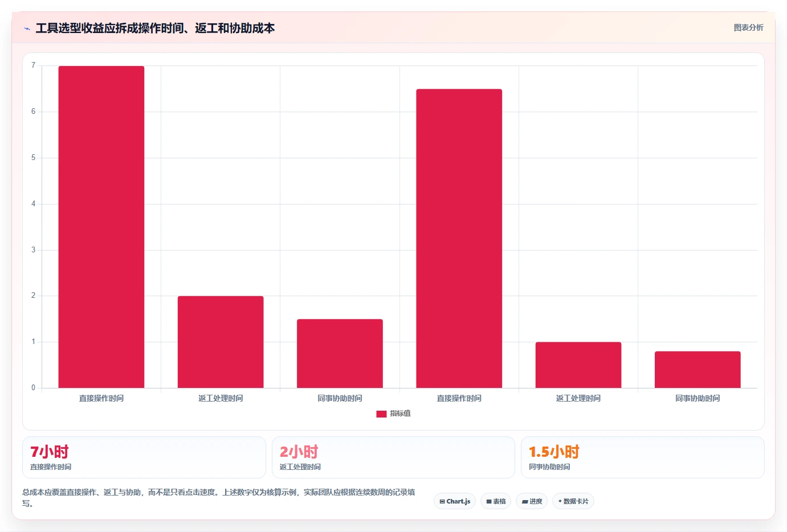This screenshot has height=532, width=787.
Task: Click the 同事协助时间 axis label under the 1.5 bar
Action: pos(340,398)
